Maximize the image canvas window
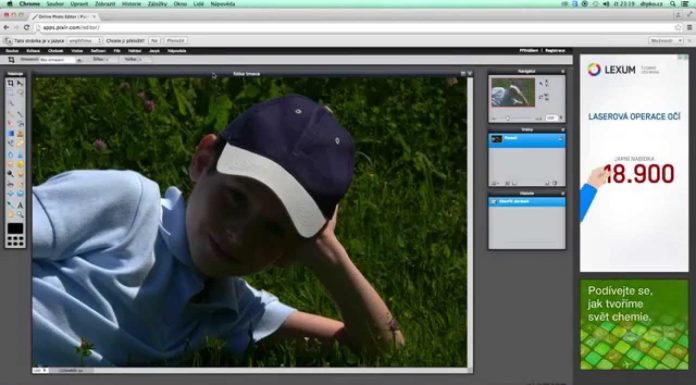 463,74
